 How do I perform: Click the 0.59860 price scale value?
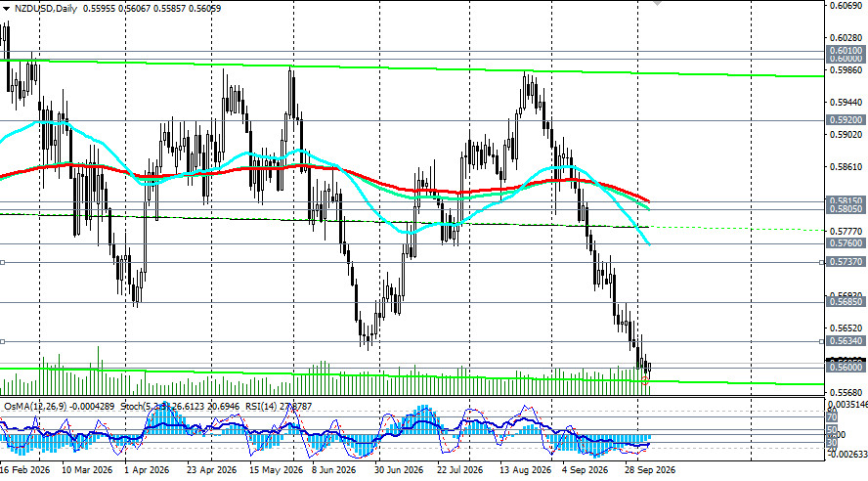coord(846,70)
